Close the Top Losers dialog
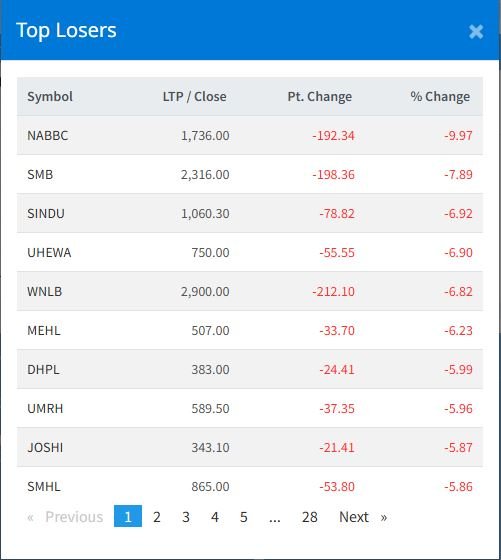This screenshot has height=560, width=501. pyautogui.click(x=476, y=31)
